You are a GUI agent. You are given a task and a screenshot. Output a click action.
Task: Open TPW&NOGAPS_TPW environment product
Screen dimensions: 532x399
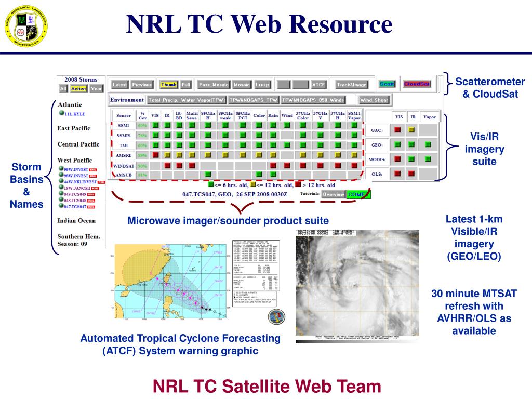pyautogui.click(x=254, y=100)
